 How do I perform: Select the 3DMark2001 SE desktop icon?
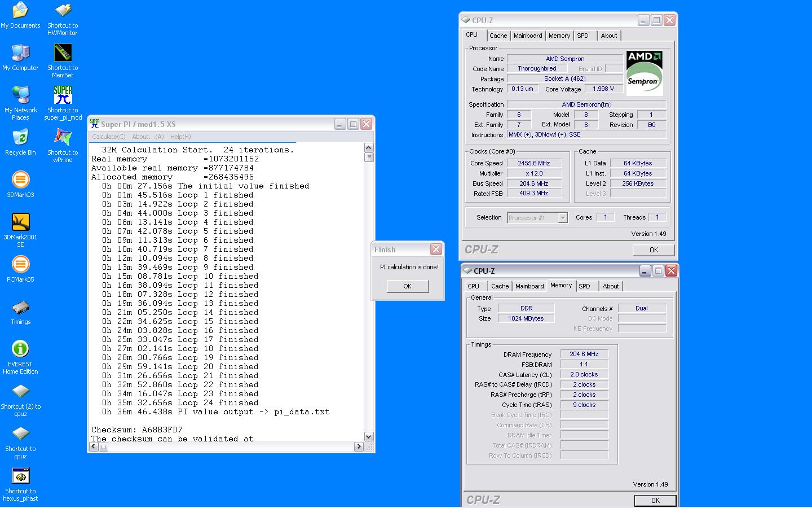pyautogui.click(x=20, y=230)
